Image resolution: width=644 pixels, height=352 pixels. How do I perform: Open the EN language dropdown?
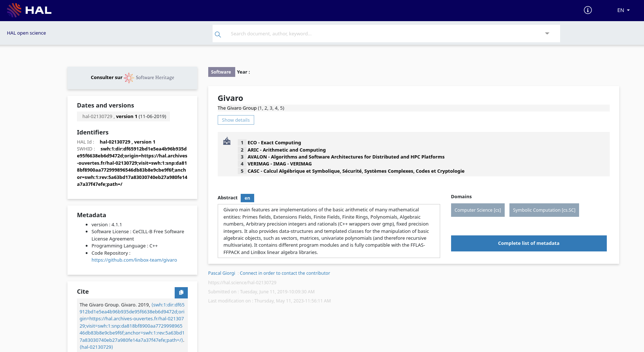[x=623, y=10]
